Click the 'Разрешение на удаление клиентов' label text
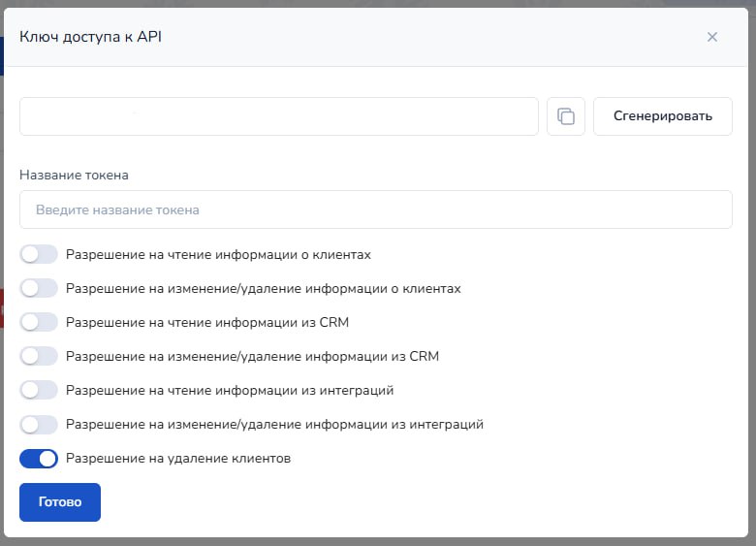The width and height of the screenshot is (756, 546). (x=178, y=458)
